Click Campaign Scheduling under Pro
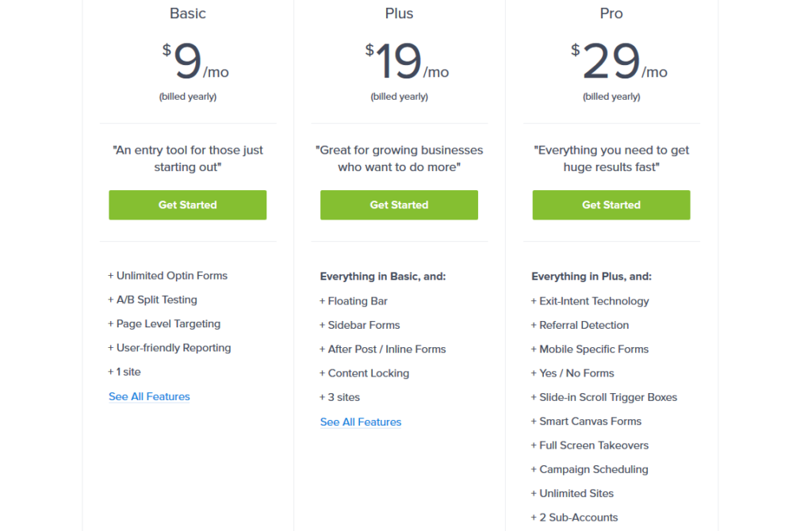 589,469
